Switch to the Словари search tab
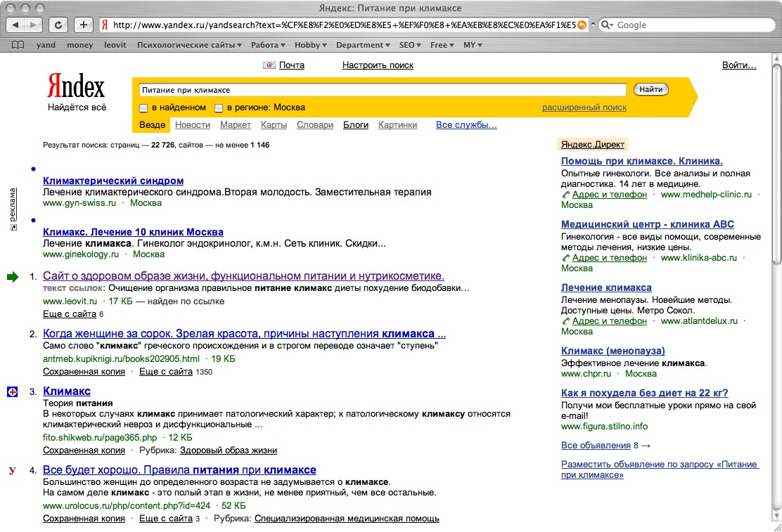Image resolution: width=782 pixels, height=532 pixels. tap(314, 124)
